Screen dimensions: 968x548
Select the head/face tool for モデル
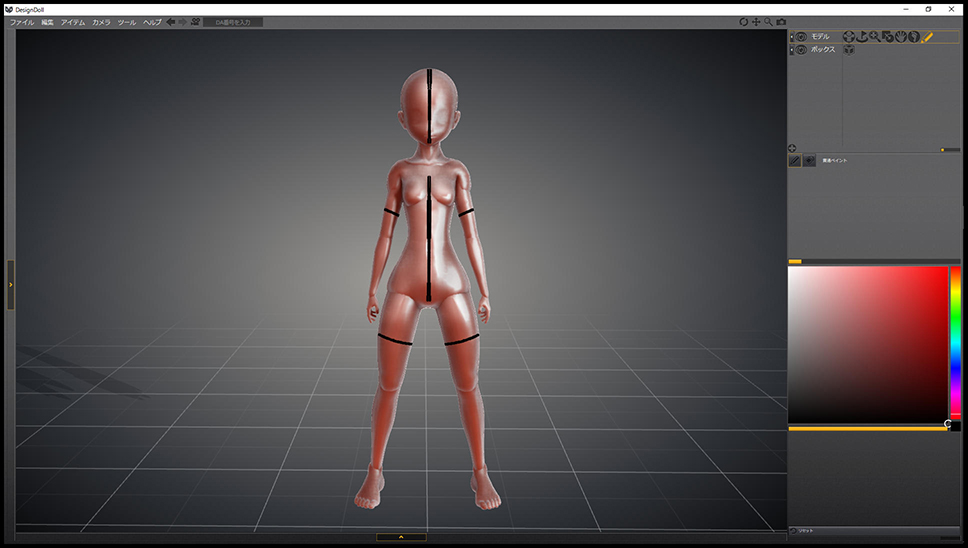(914, 37)
